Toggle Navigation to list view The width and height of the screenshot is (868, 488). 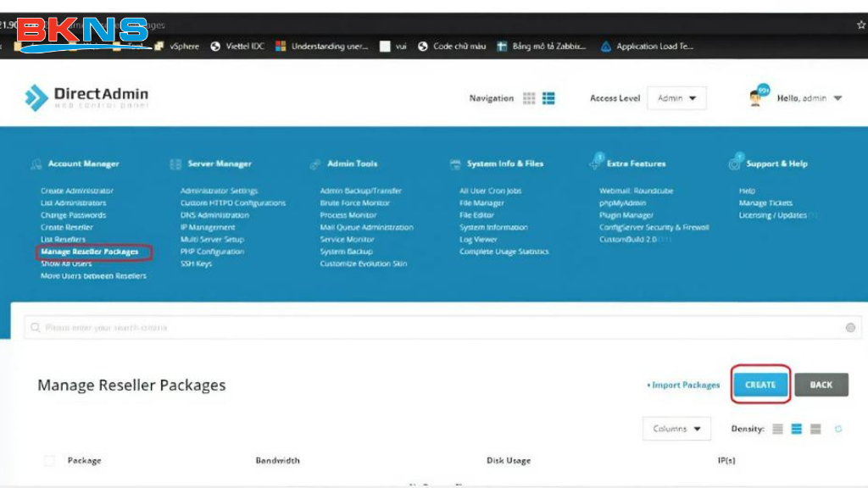(548, 97)
